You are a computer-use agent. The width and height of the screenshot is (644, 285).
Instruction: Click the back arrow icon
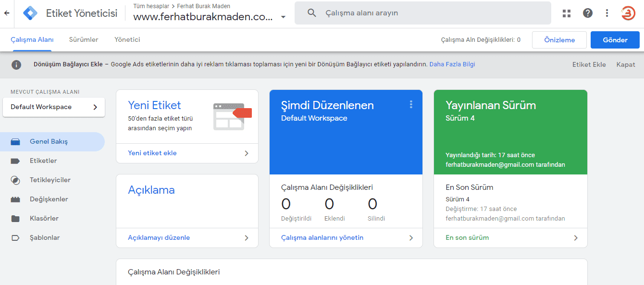8,13
